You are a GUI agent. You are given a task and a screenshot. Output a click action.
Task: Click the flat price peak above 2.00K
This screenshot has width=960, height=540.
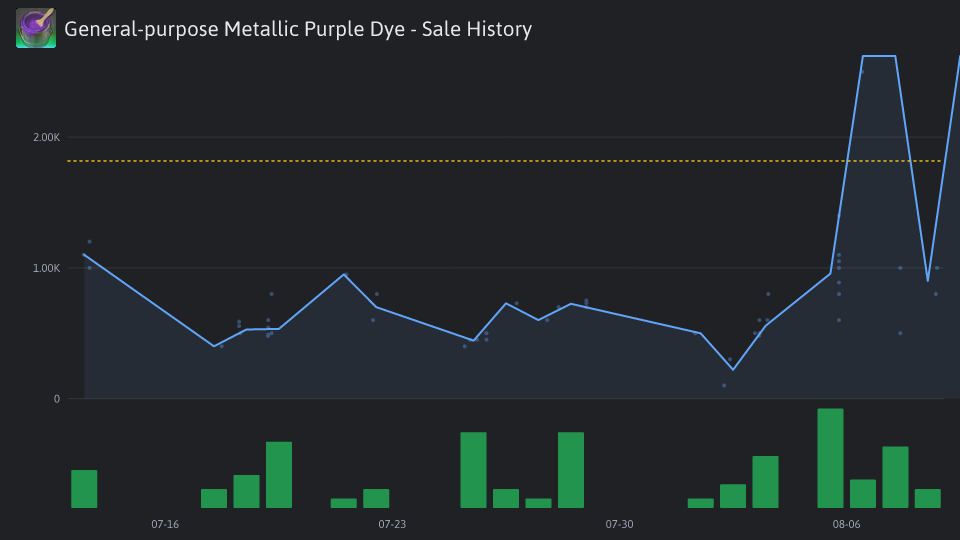[879, 56]
